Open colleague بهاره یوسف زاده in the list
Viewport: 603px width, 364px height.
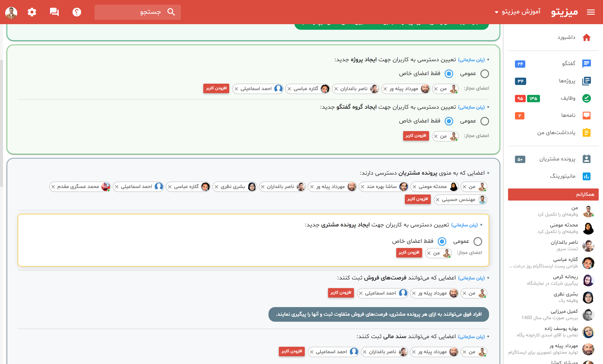tap(553, 332)
